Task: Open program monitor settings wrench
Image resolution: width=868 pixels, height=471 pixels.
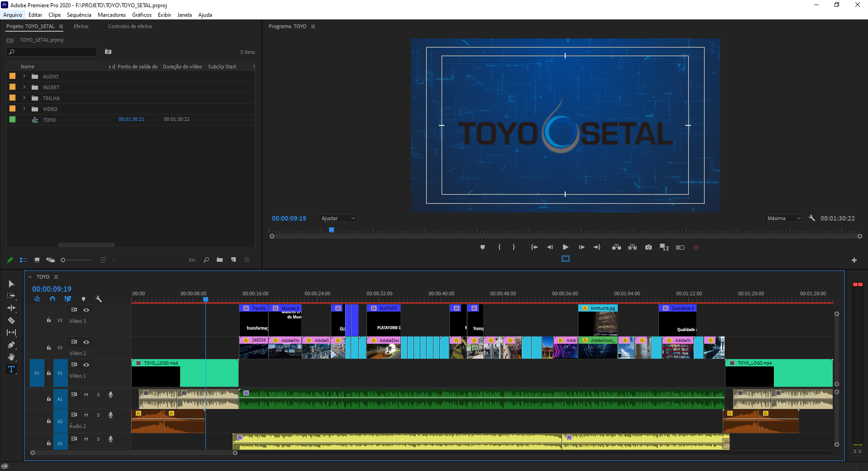Action: coord(812,218)
